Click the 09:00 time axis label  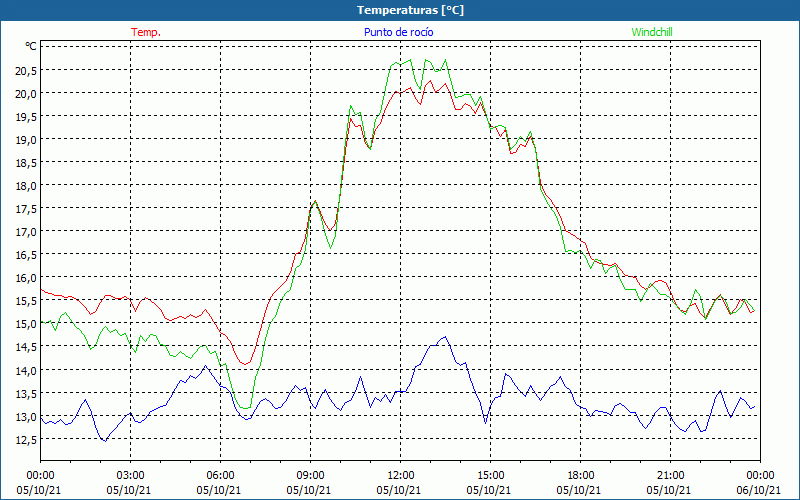coord(311,475)
